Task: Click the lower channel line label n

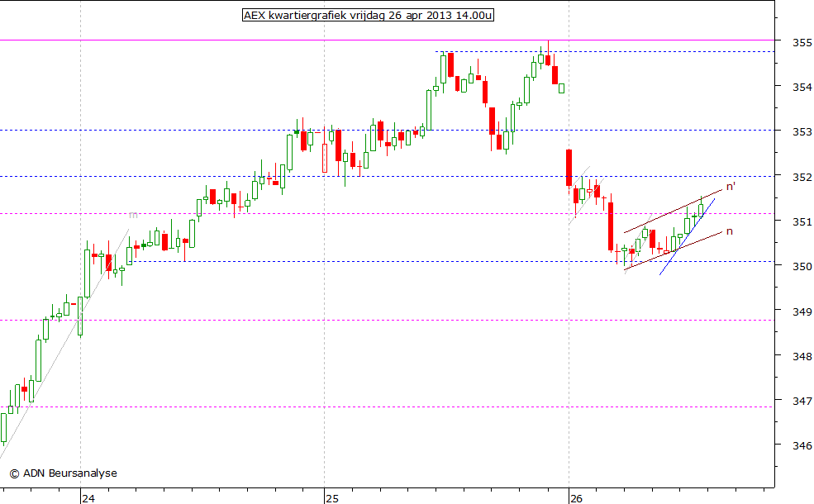Action: point(730,231)
